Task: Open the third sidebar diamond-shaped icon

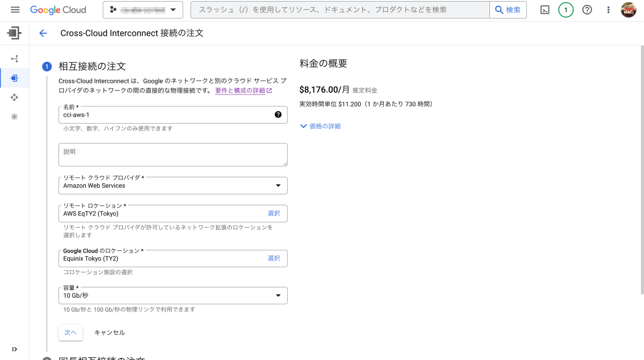Action: (x=14, y=97)
